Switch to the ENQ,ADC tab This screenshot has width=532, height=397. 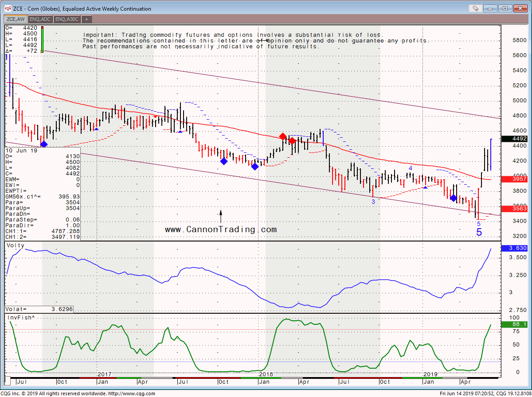(40, 19)
